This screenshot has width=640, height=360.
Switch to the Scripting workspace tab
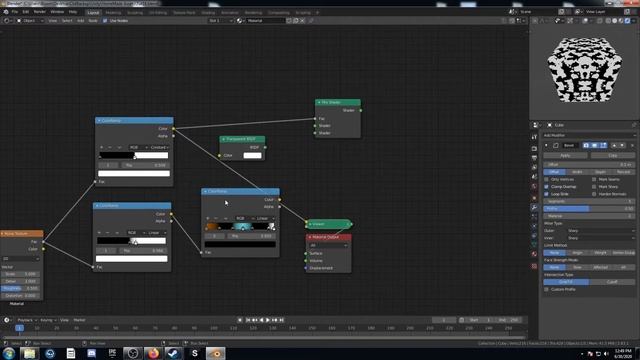pos(303,12)
